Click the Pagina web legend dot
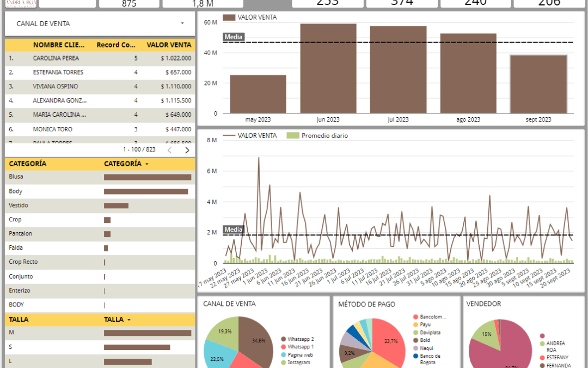The image size is (588, 368). pos(283,355)
